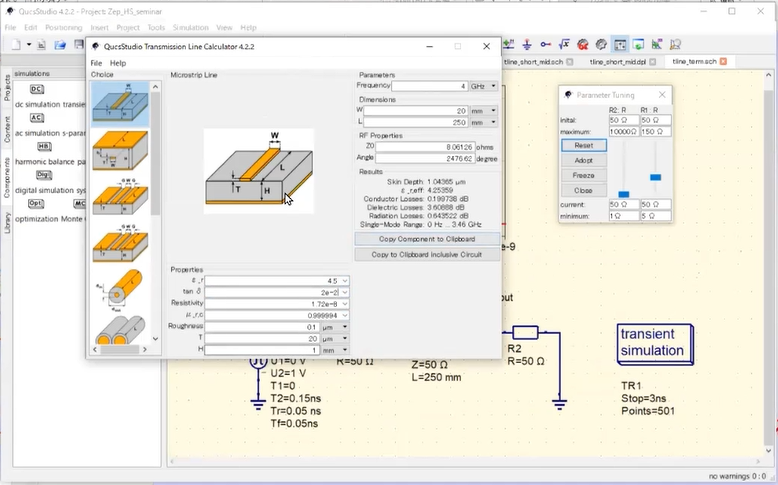Click the Reset button in Parameter Tuning
778x485 pixels.
point(583,145)
